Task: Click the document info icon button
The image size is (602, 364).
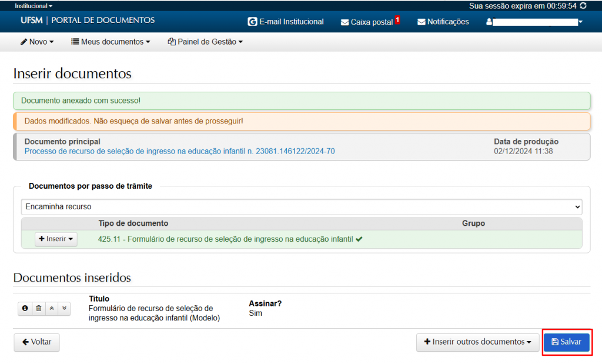Action: (25, 308)
